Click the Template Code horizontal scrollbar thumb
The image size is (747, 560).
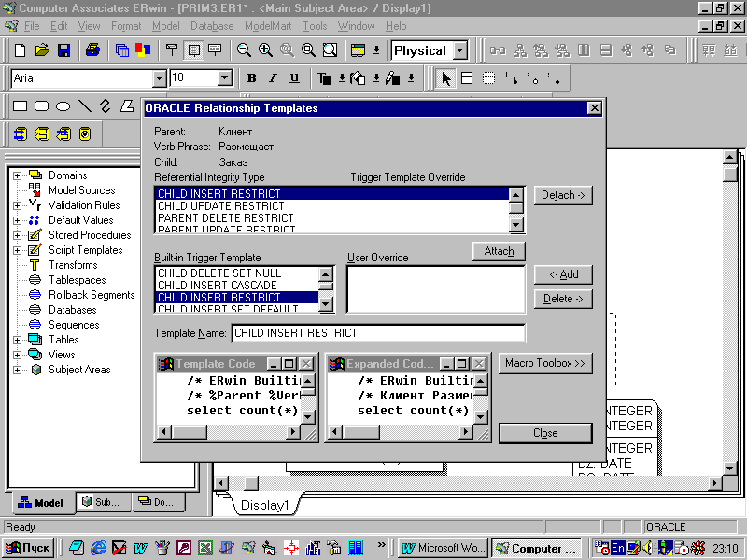[189, 432]
